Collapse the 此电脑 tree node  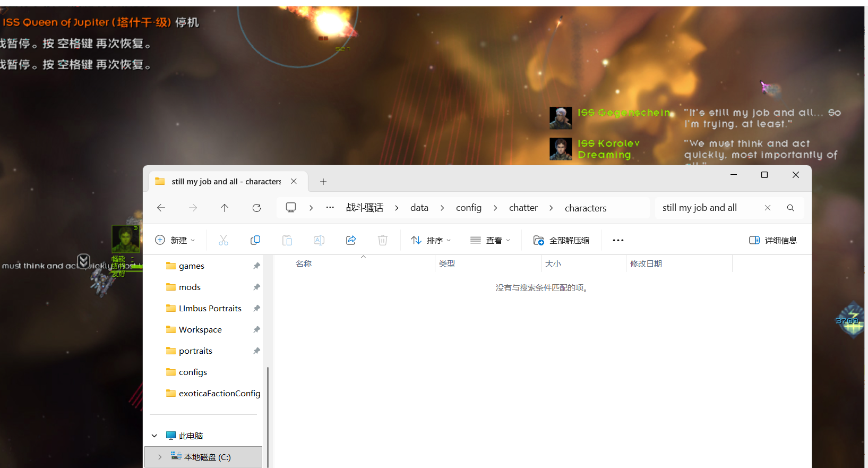point(154,436)
